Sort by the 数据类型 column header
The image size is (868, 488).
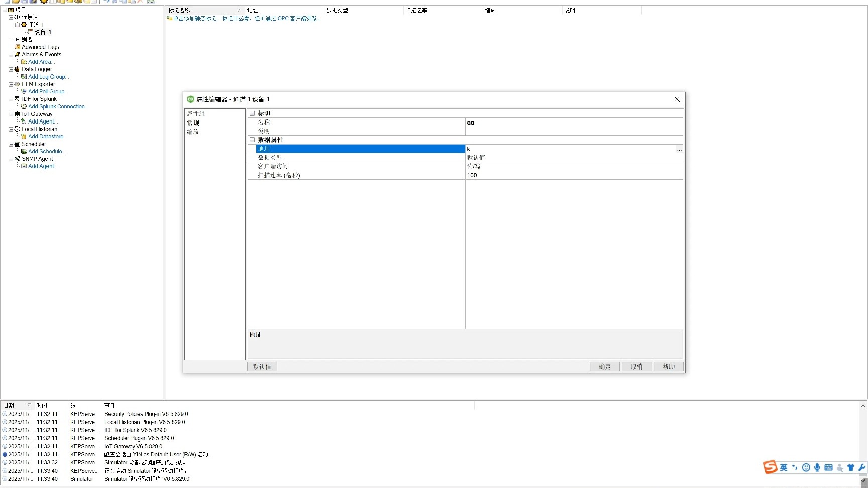point(364,10)
